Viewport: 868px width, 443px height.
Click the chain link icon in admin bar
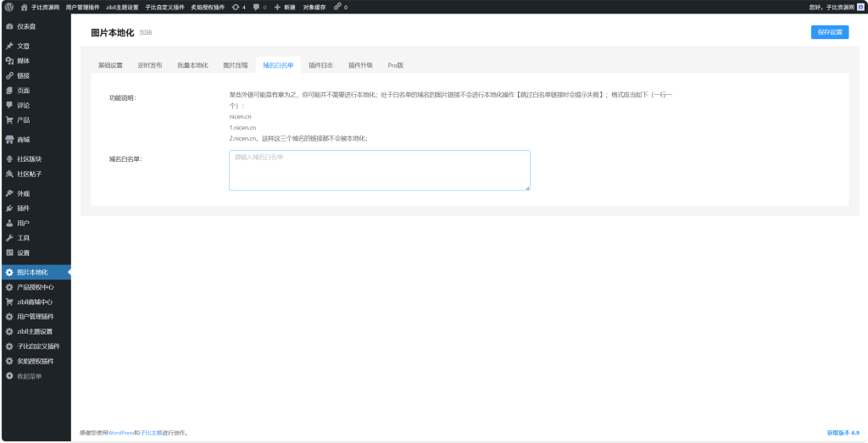(x=337, y=7)
